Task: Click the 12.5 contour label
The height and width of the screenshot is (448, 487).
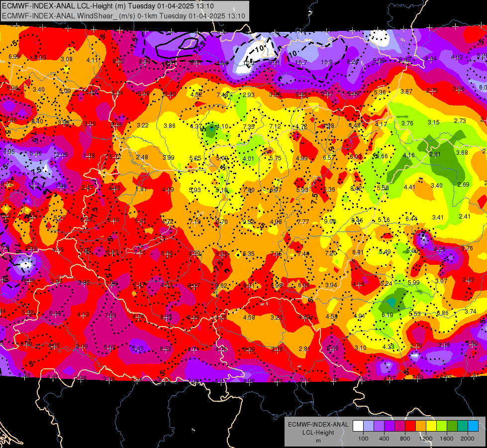Action: [199, 47]
